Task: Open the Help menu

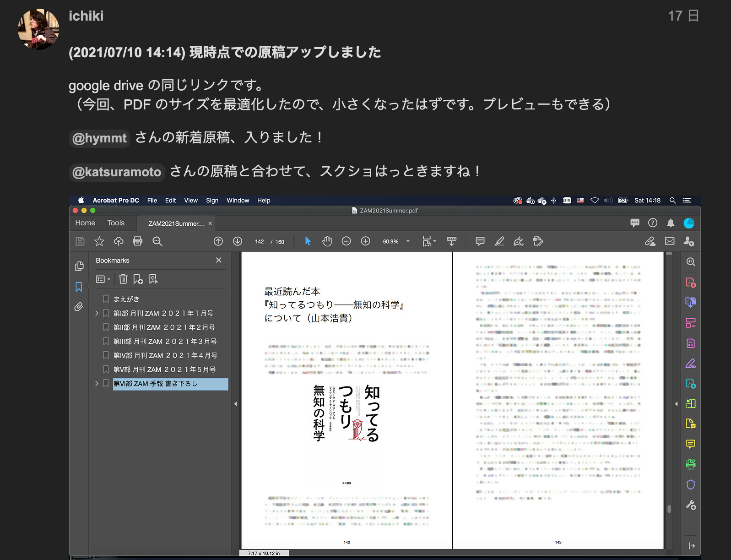Action: tap(264, 200)
